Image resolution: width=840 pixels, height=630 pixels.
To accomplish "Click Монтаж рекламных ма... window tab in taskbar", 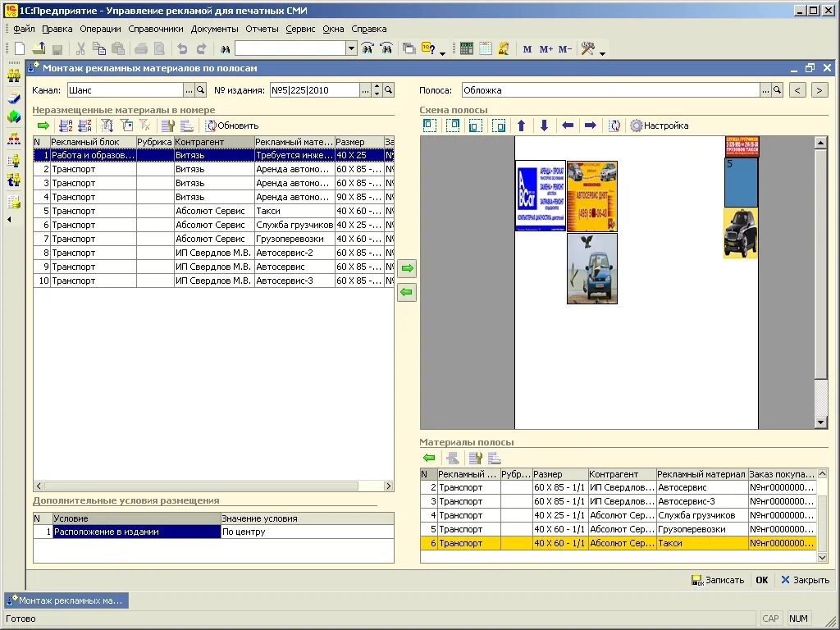I will [x=66, y=600].
